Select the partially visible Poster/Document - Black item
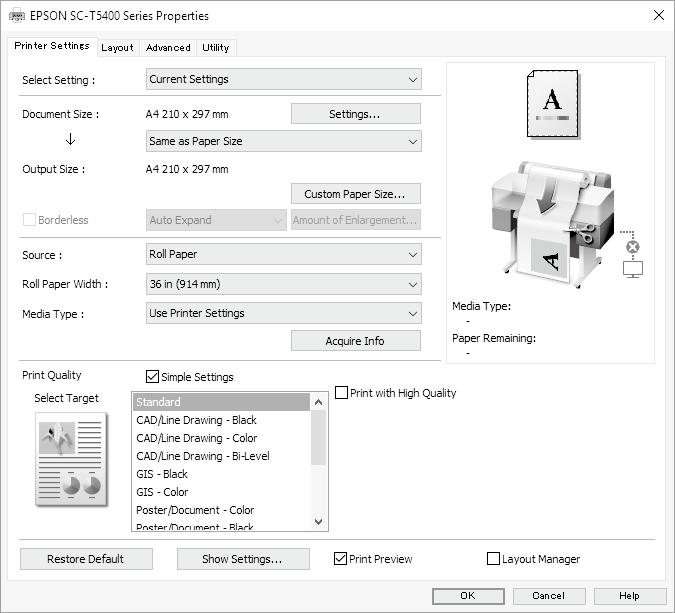 (221, 526)
